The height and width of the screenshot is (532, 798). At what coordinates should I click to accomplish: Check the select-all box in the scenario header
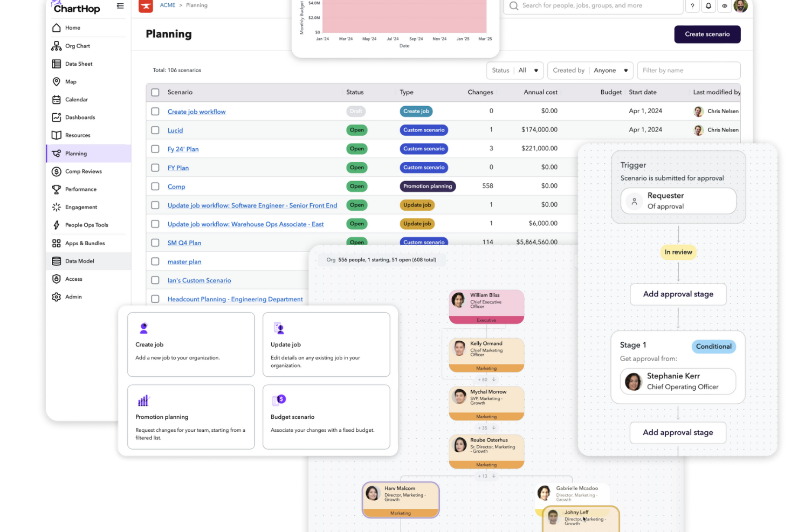[x=155, y=92]
